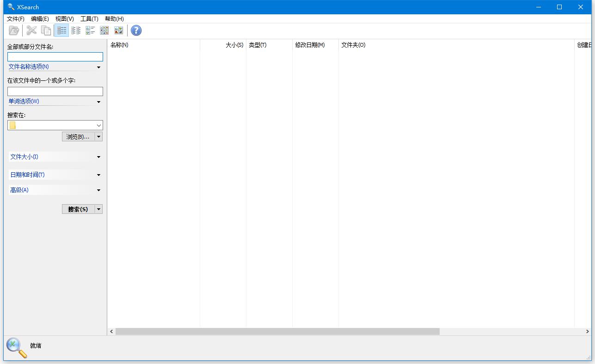Click the copy toolbar icon
595x364 pixels.
coord(46,30)
